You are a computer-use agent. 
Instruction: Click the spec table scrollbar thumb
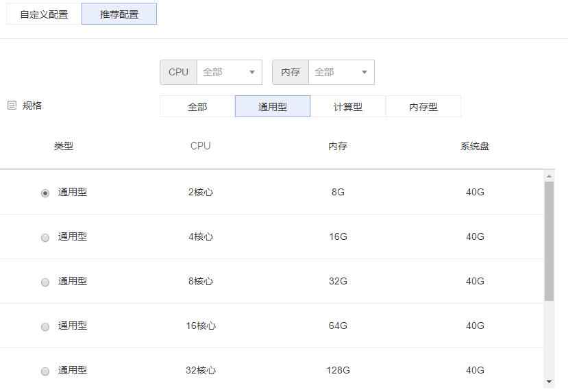549,241
